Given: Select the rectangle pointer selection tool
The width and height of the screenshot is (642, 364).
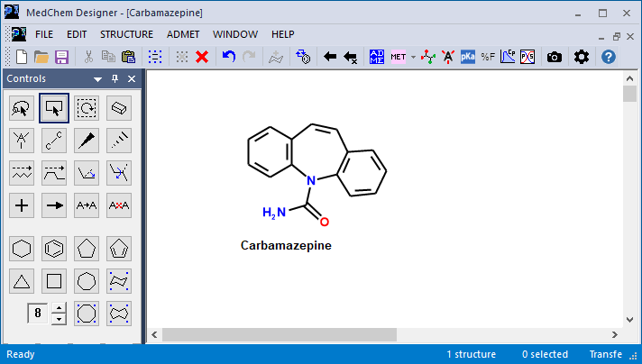Looking at the screenshot, I should click(54, 108).
